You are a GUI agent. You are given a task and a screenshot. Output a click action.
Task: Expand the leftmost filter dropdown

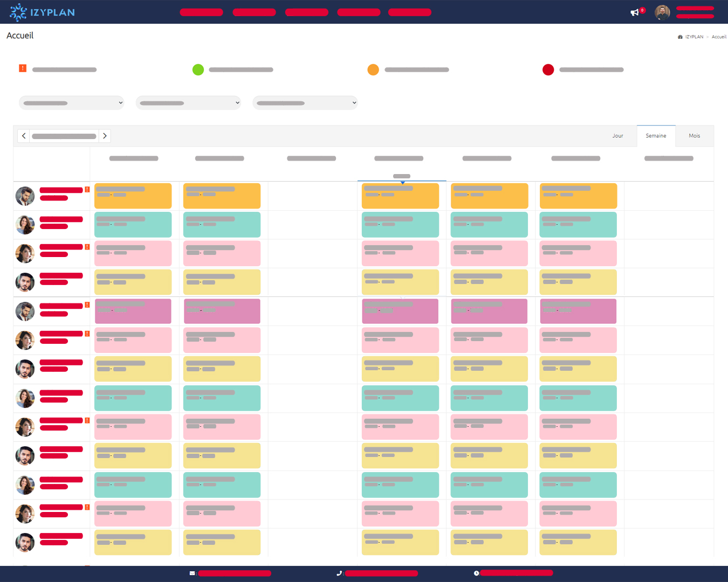click(x=72, y=103)
